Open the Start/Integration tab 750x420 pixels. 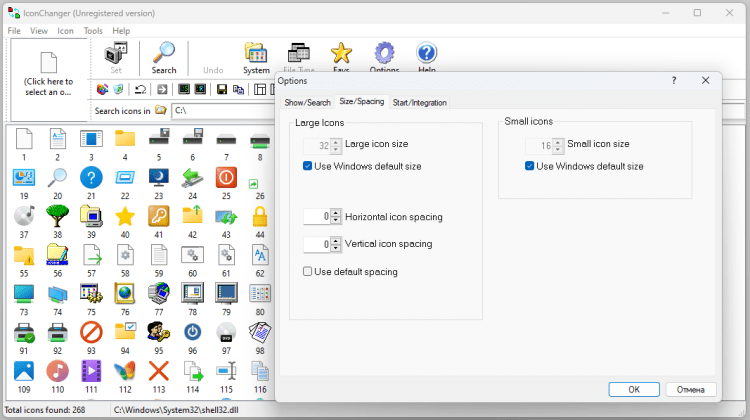(x=419, y=102)
